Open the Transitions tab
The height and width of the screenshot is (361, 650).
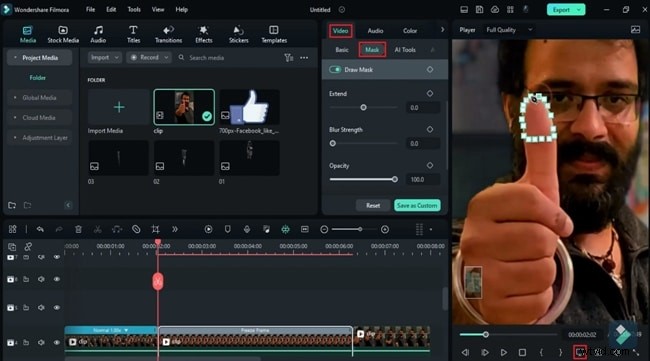[168, 34]
